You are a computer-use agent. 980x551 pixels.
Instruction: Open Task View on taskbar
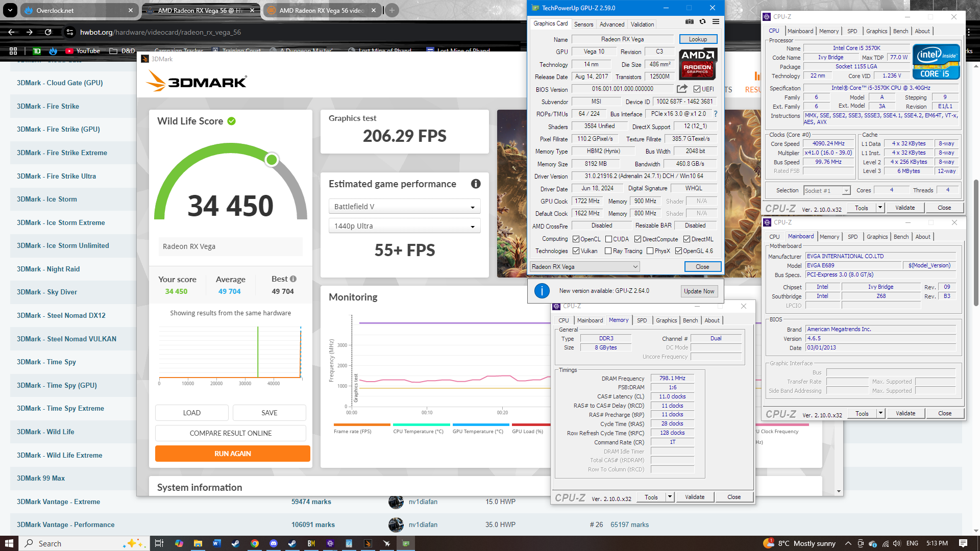coord(159,543)
